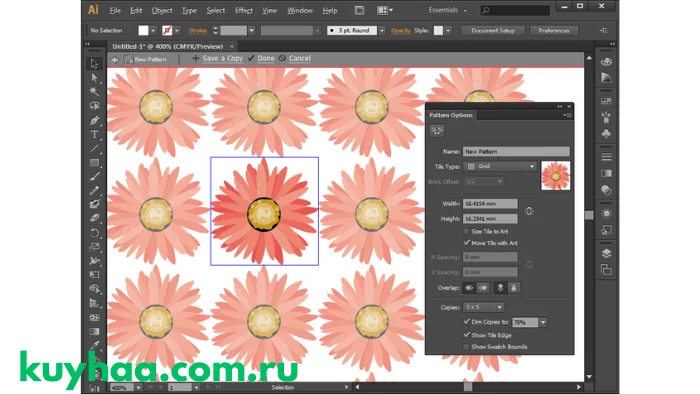Select the Pen tool
Screen dimensions: 700x394
pyautogui.click(x=94, y=120)
